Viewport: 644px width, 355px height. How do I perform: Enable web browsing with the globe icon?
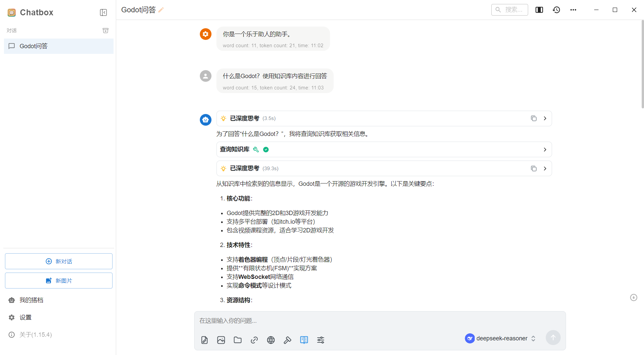pyautogui.click(x=271, y=340)
